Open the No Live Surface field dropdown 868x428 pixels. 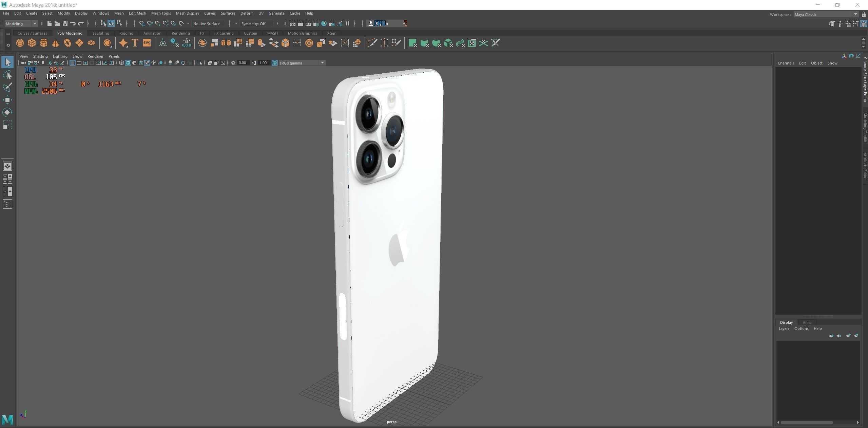point(208,23)
